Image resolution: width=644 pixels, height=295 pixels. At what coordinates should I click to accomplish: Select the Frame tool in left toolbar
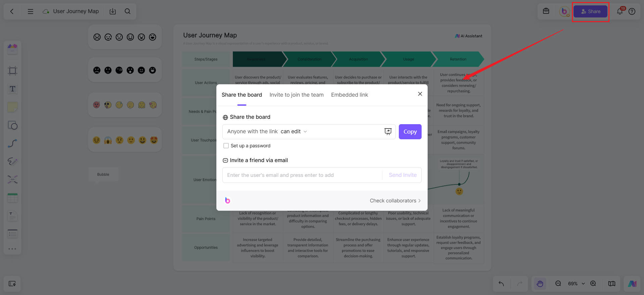coord(12,70)
